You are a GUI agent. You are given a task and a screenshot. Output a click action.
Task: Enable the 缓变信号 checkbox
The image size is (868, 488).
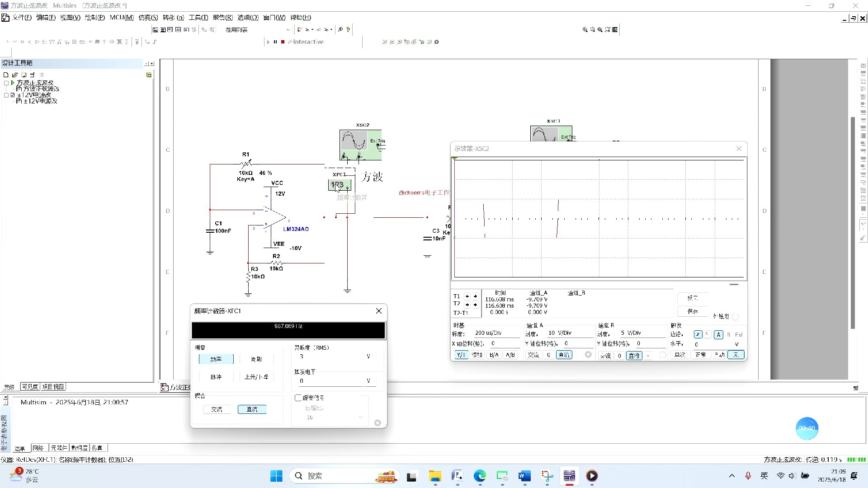298,398
